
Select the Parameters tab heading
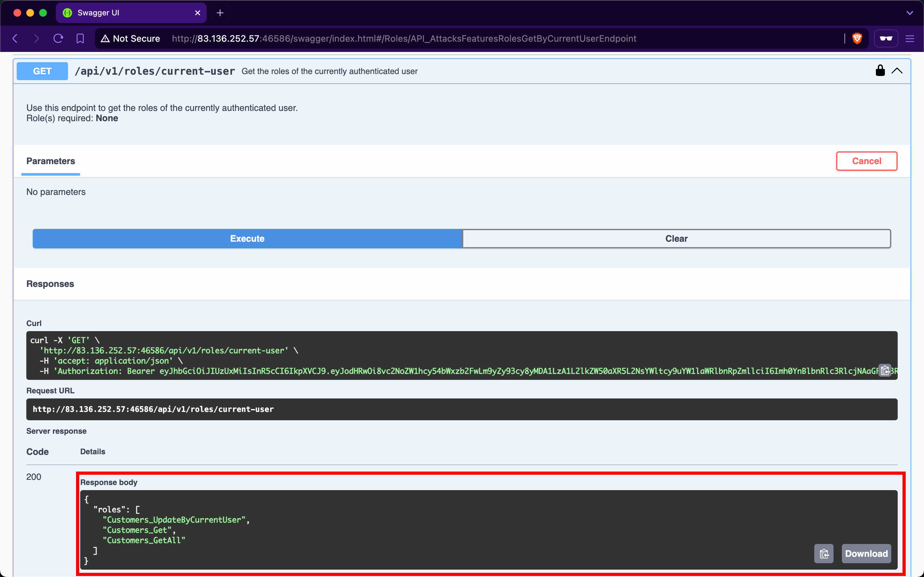50,161
